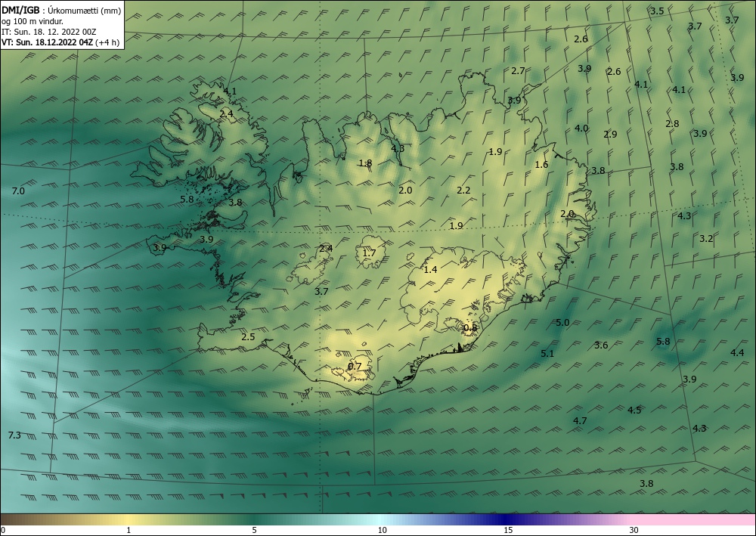Click the title line 'DMI/IGB : Úrkomumætti (mm)'
The height and width of the screenshot is (536, 756).
61,11
